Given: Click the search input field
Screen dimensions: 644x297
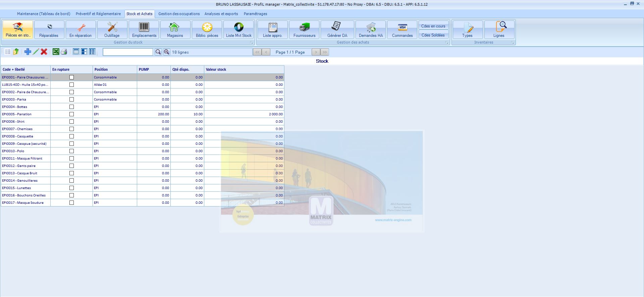Looking at the screenshot, I should pyautogui.click(x=128, y=52).
